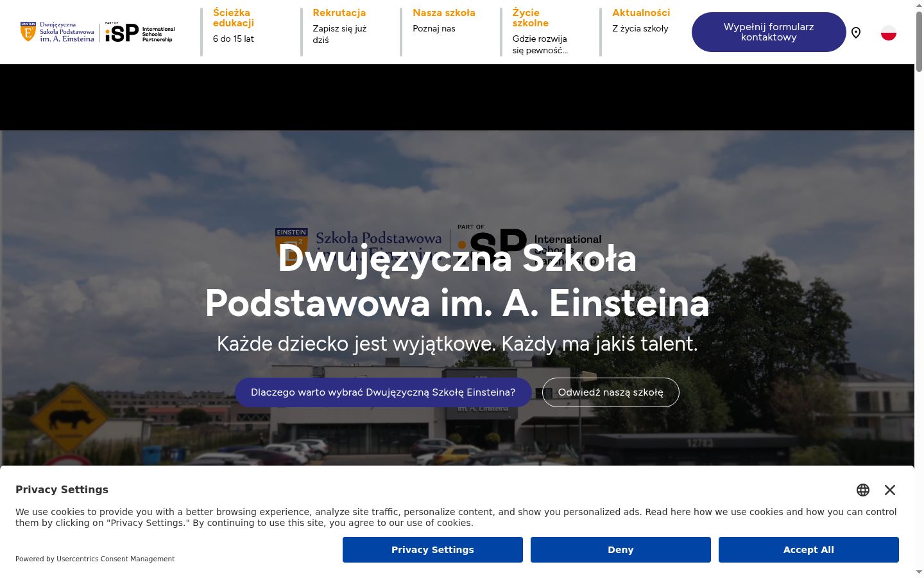The image size is (924, 578).
Task: Accept All cookies
Action: [x=809, y=550]
